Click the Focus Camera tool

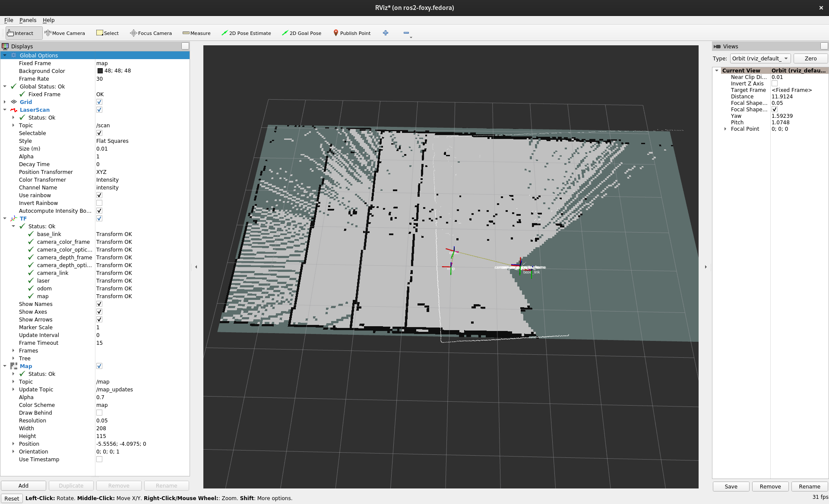(150, 33)
